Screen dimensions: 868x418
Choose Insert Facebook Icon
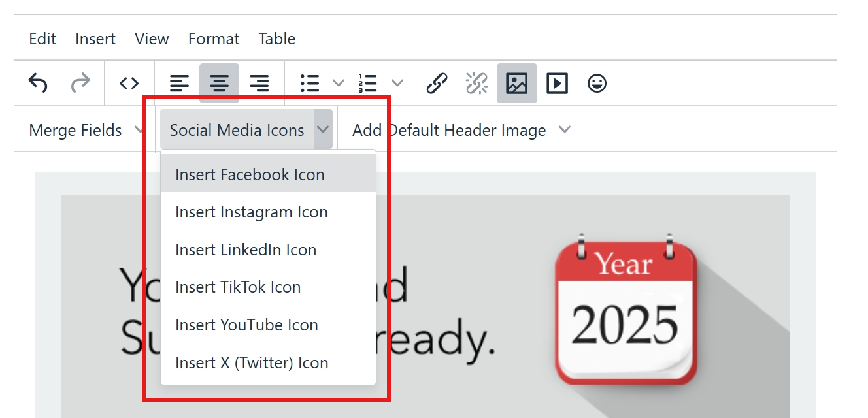click(268, 174)
